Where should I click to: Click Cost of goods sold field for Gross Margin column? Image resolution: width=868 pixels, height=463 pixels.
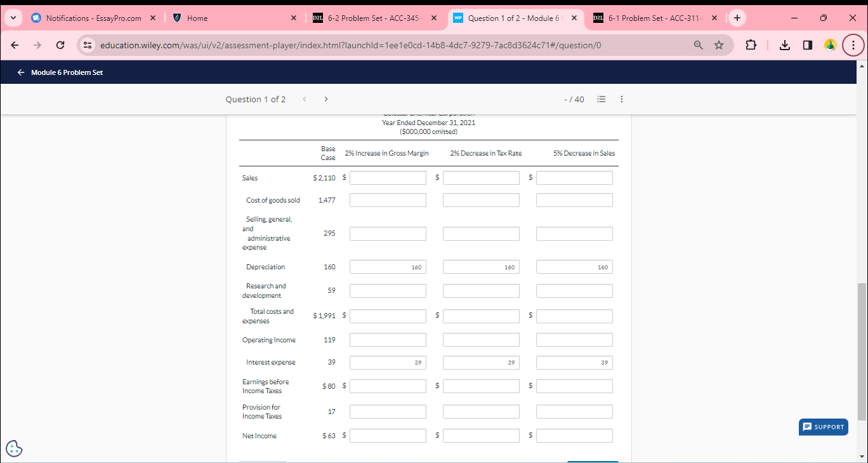388,200
